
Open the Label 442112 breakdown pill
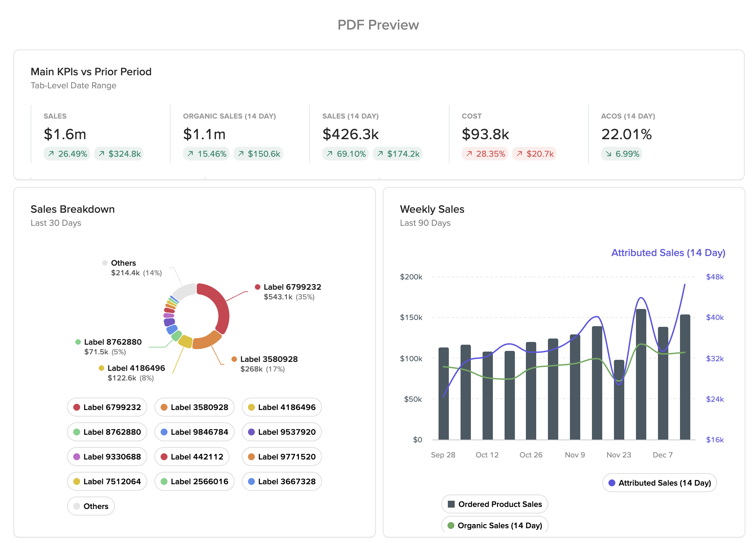coord(192,457)
